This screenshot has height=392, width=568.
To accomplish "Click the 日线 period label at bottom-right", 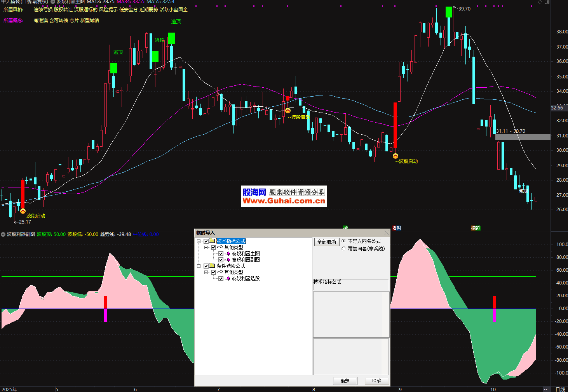I will 560,389.
